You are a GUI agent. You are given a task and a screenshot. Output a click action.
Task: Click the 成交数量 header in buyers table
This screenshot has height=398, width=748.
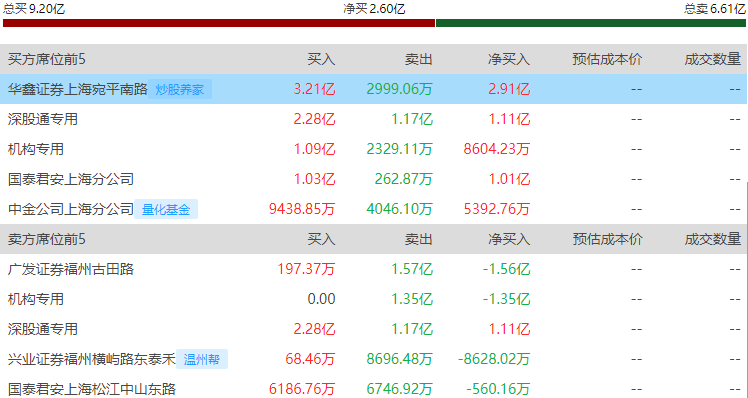click(713, 59)
